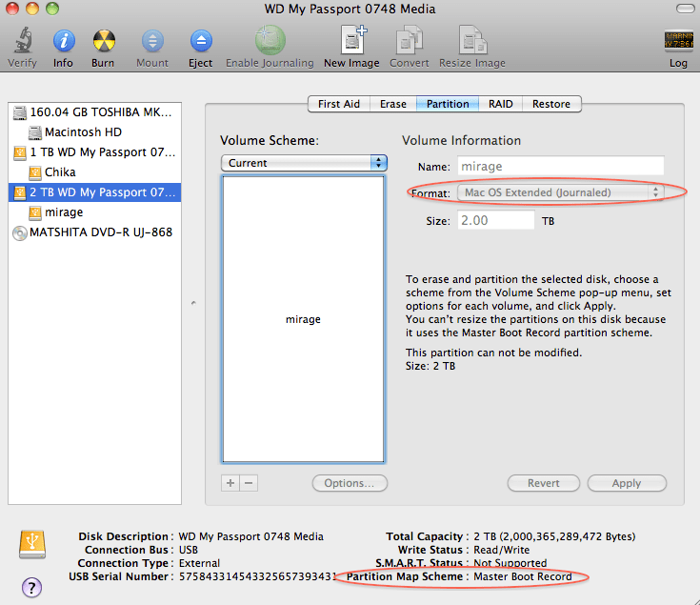The height and width of the screenshot is (605, 700).
Task: Open the Format Mac OS Extended dropdown
Action: tap(561, 192)
